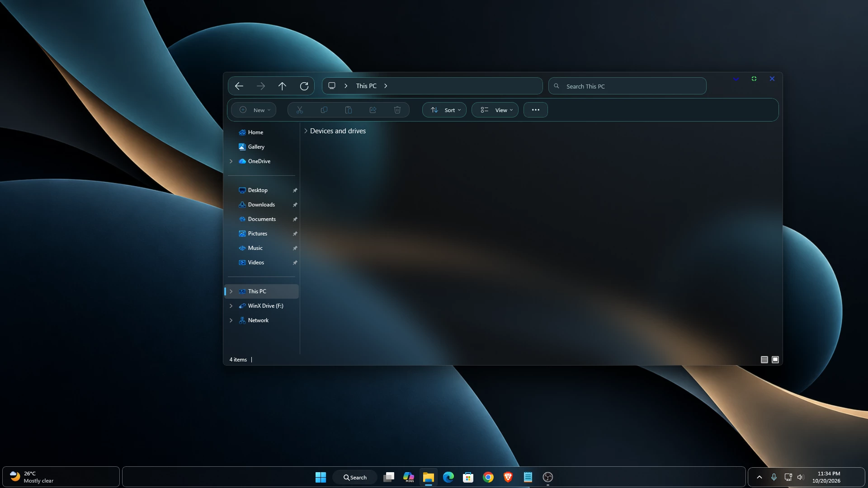Switch to details list view icon

coord(764,360)
